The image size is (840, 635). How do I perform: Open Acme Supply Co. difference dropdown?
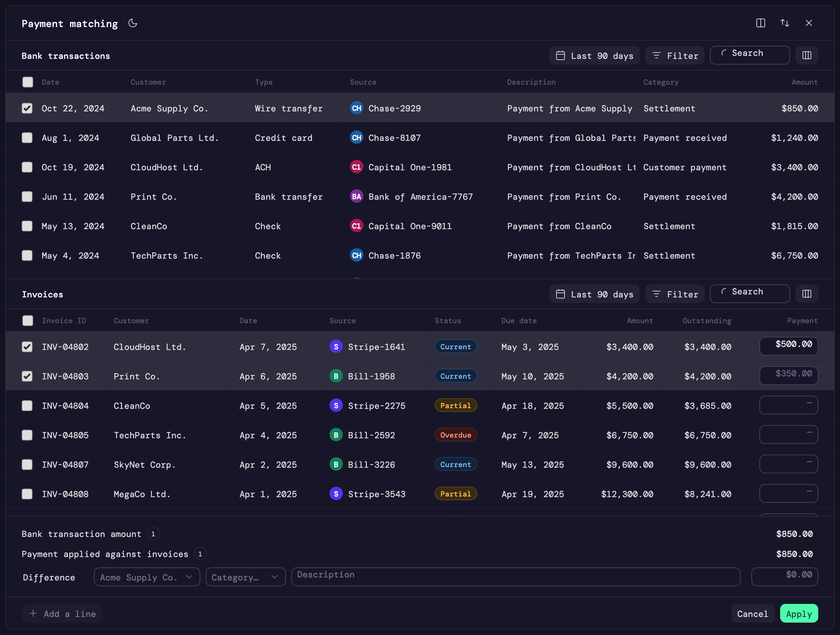click(147, 577)
